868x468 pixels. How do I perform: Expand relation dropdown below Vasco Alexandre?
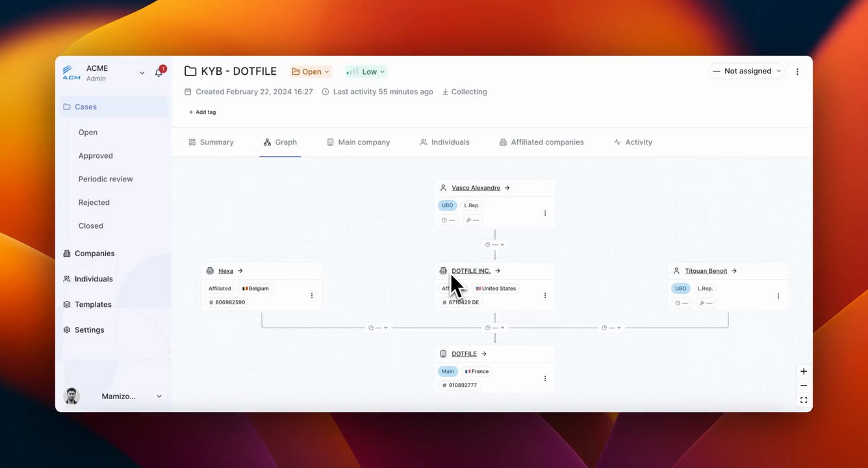coord(495,245)
